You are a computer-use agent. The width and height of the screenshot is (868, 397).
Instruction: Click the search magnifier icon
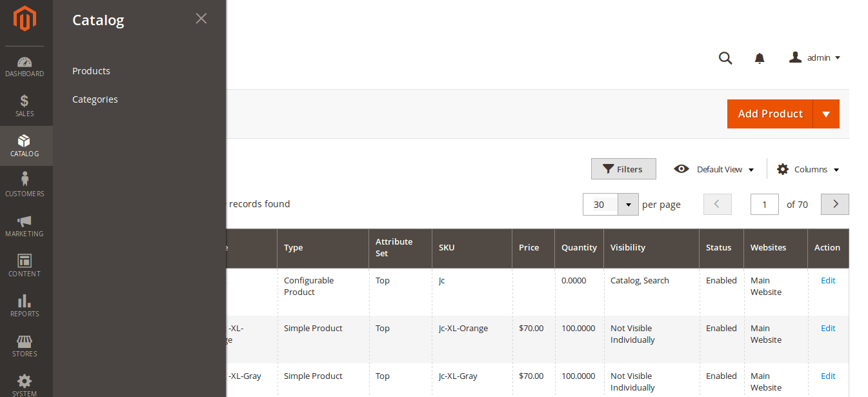tap(725, 58)
